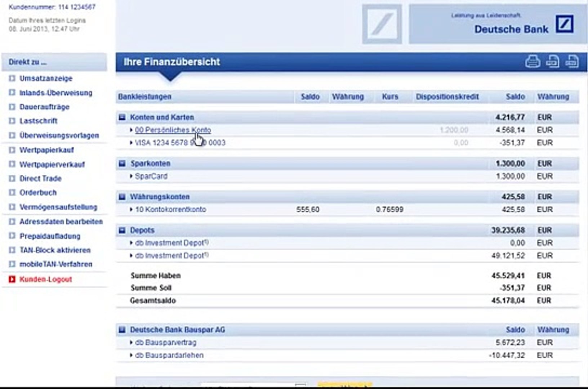Click the Summe Haben label

click(156, 276)
